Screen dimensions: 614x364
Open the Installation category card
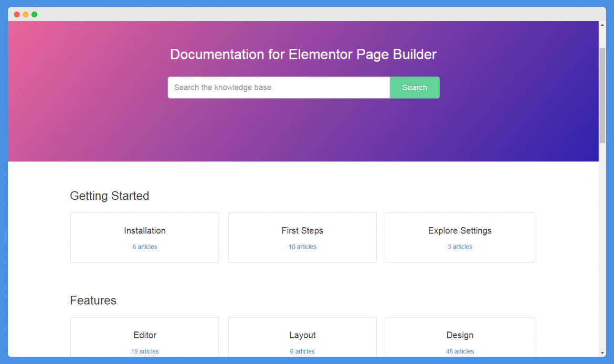pos(144,238)
